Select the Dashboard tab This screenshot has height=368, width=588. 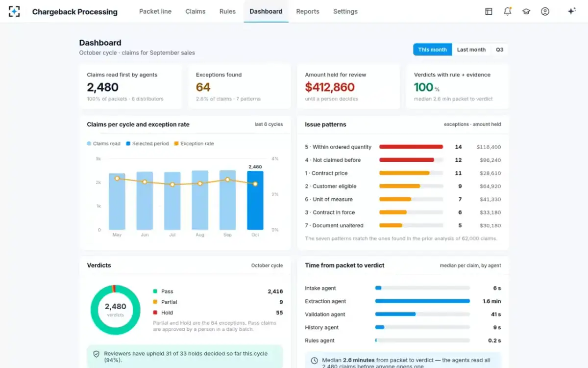[x=266, y=11]
